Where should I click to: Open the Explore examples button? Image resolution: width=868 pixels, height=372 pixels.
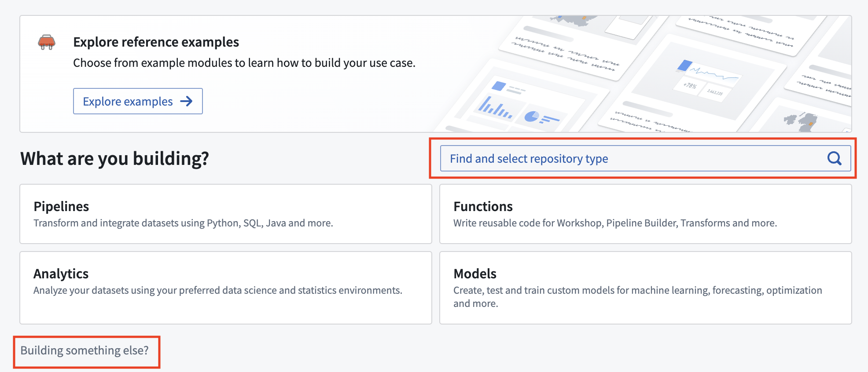click(x=138, y=101)
